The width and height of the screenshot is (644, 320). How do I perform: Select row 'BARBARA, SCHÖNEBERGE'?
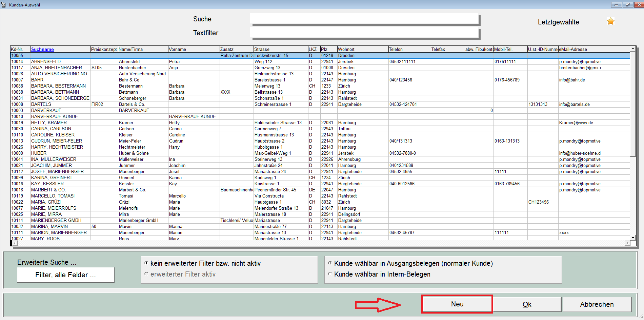320,98
